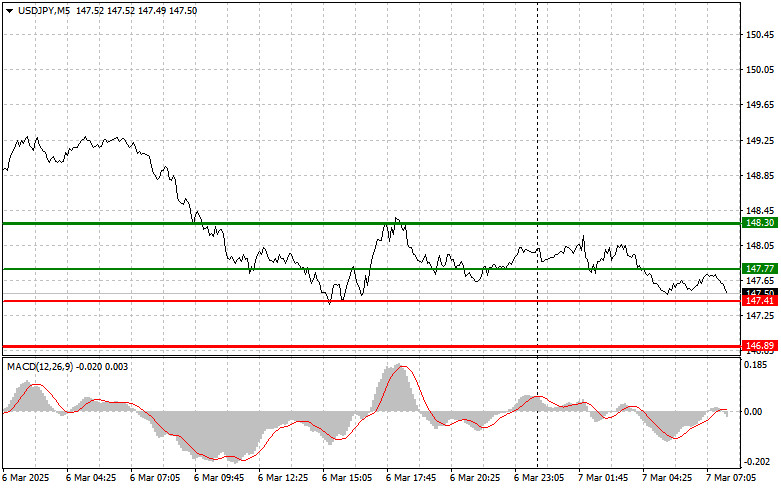The width and height of the screenshot is (781, 489).
Task: Click the MACD(12,26,9) indicator label
Action: click(x=40, y=367)
